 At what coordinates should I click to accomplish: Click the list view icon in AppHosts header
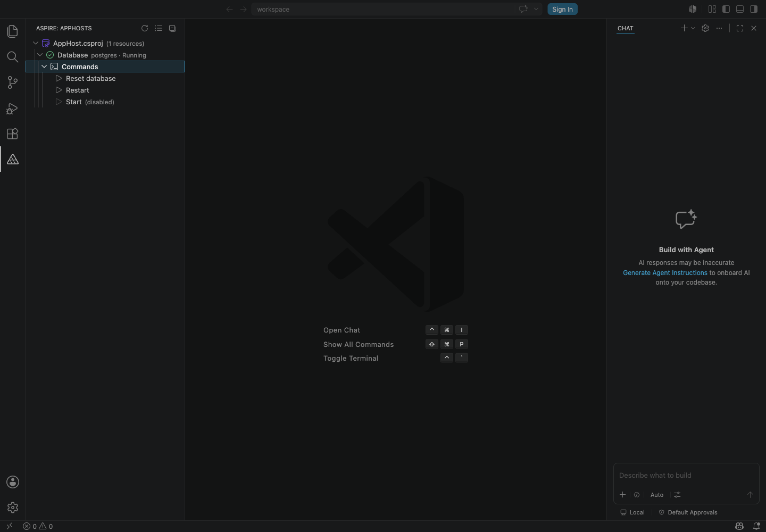[x=159, y=28]
